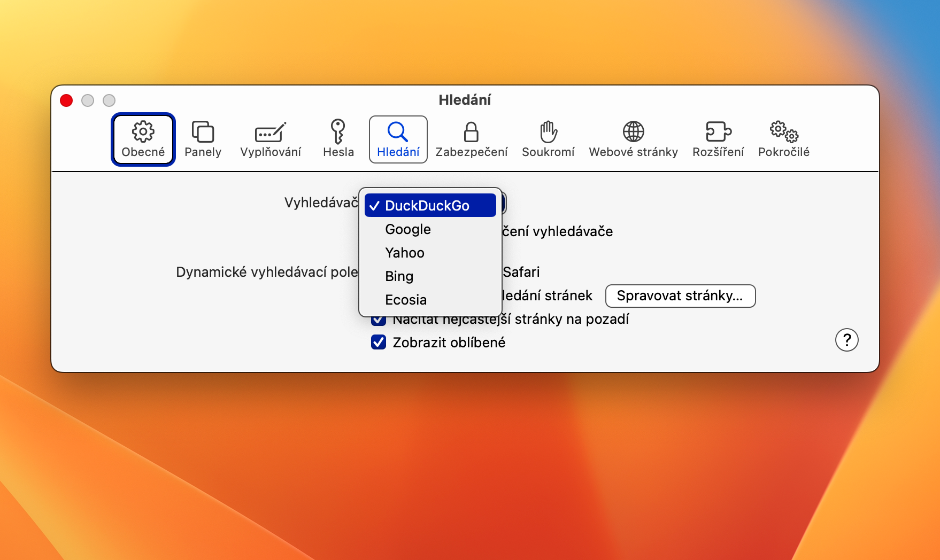Click the Hledání window title
Image resolution: width=940 pixels, height=560 pixels.
pos(465,100)
